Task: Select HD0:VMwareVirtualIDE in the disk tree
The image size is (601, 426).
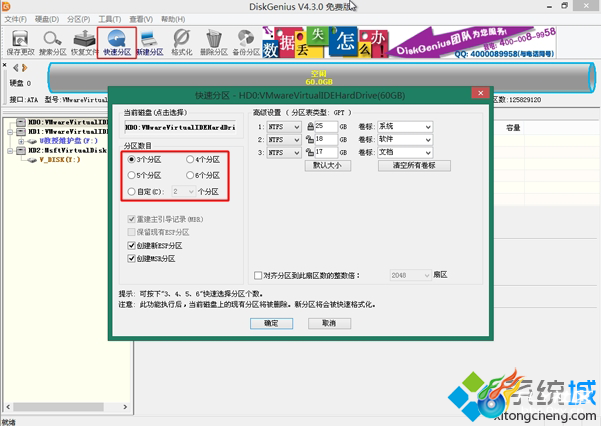Action: click(x=68, y=122)
